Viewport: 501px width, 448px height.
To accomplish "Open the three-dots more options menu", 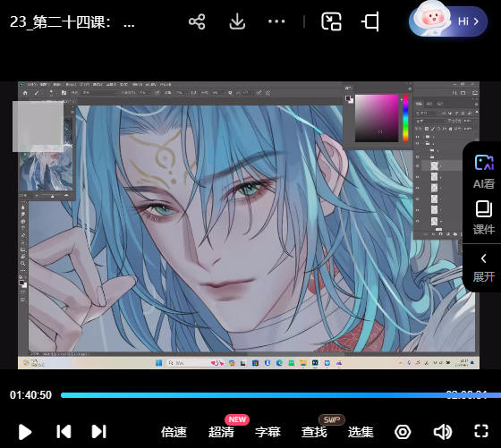I will pos(276,21).
